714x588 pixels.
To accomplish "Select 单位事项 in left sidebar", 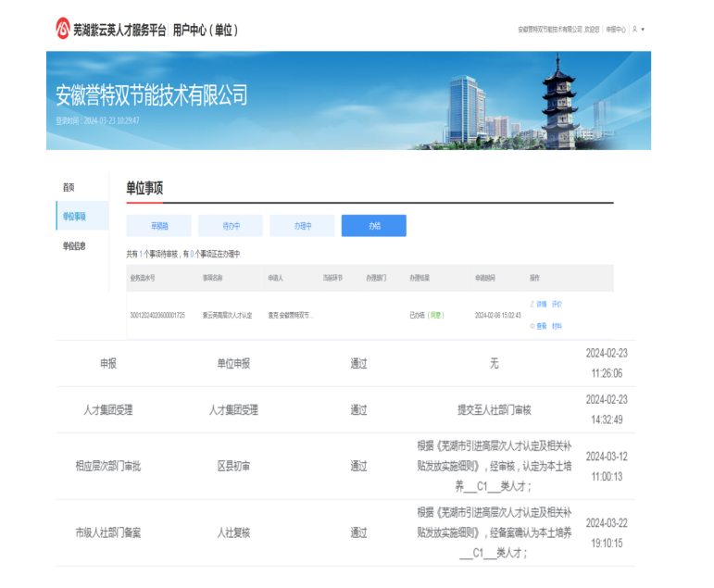I will [74, 217].
